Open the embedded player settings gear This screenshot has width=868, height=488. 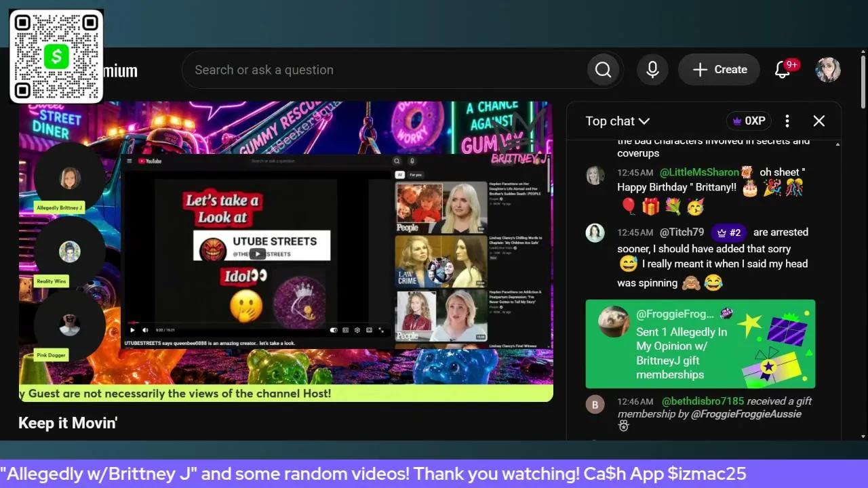(x=357, y=330)
